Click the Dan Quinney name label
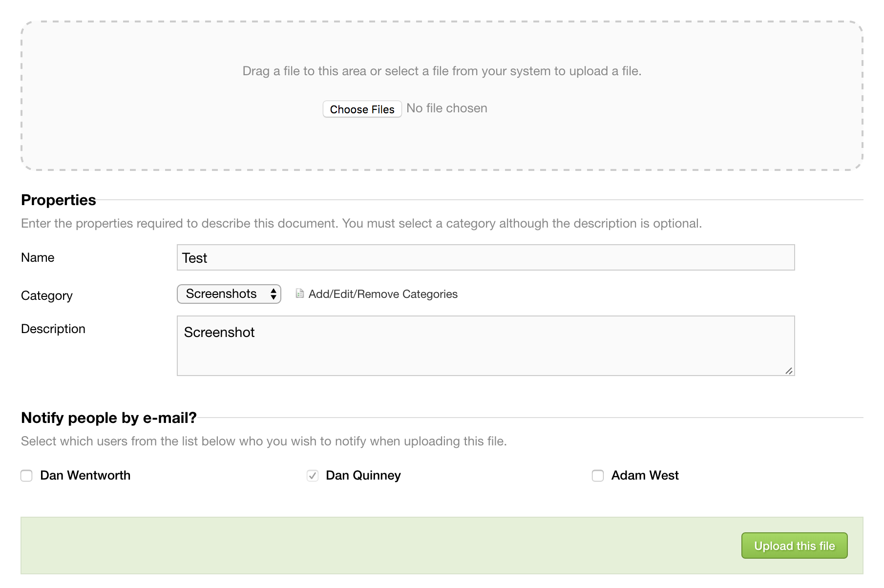The width and height of the screenshot is (884, 588). [363, 475]
